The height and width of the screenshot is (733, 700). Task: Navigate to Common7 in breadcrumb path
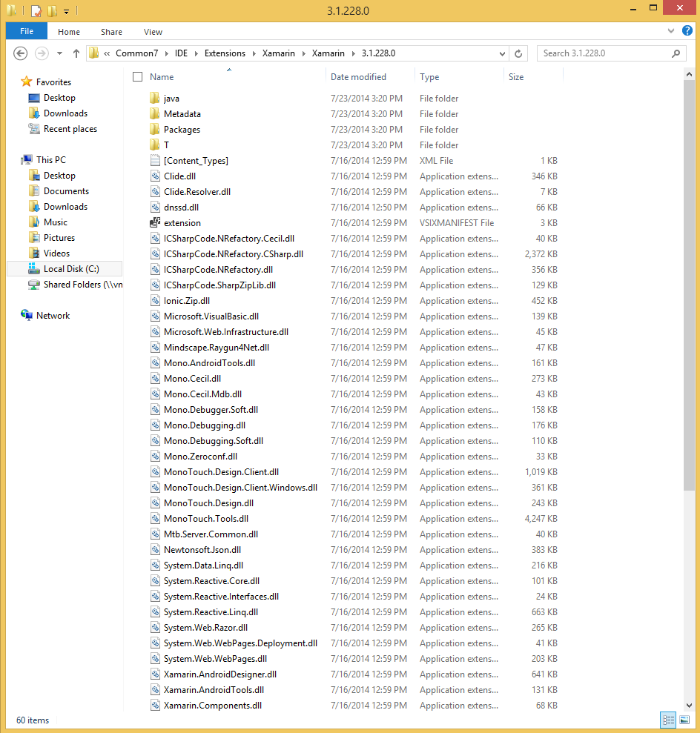tap(137, 53)
